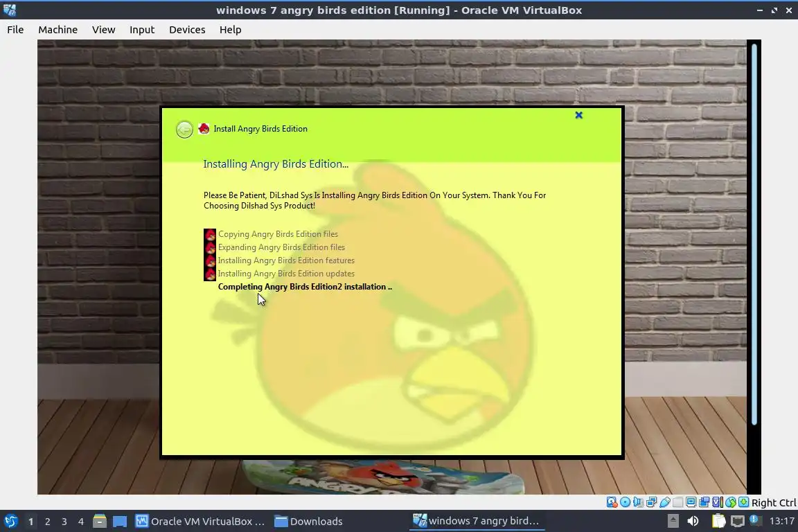Screen dimensions: 798x532
Task: Click the USB devices status icon
Action: [x=665, y=502]
